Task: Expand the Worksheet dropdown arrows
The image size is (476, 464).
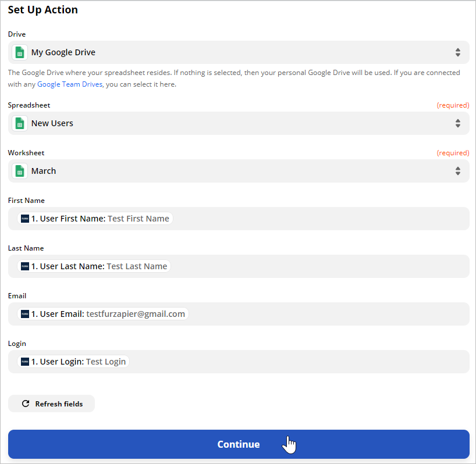Action: pos(458,171)
